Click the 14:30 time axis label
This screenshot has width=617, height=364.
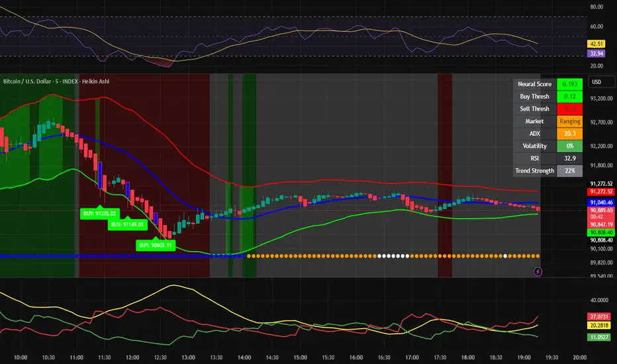(272, 357)
